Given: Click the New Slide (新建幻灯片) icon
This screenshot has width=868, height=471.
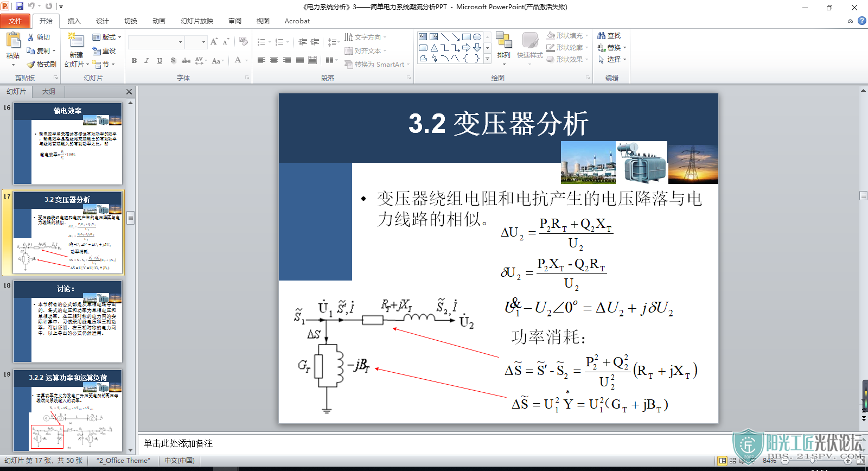Looking at the screenshot, I should pyautogui.click(x=76, y=41).
